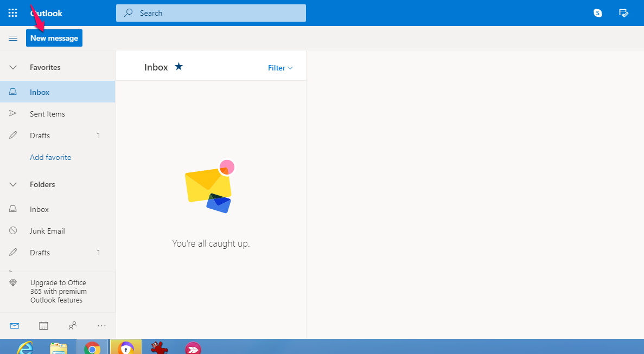Click the search magnifier icon
This screenshot has height=354, width=644.
128,12
